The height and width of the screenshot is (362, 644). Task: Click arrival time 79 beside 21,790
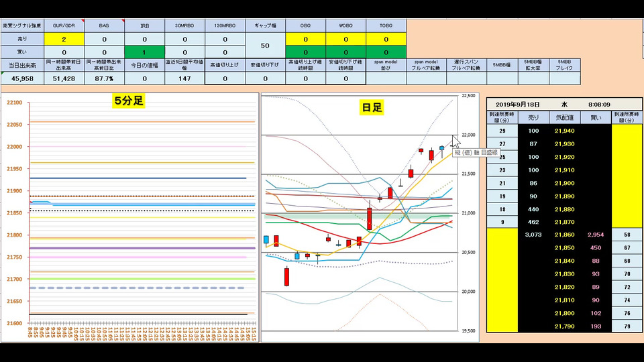pos(627,326)
